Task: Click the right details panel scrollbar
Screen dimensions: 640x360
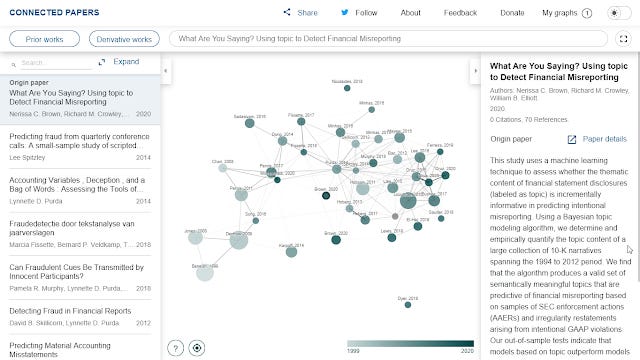Action: pos(638,167)
